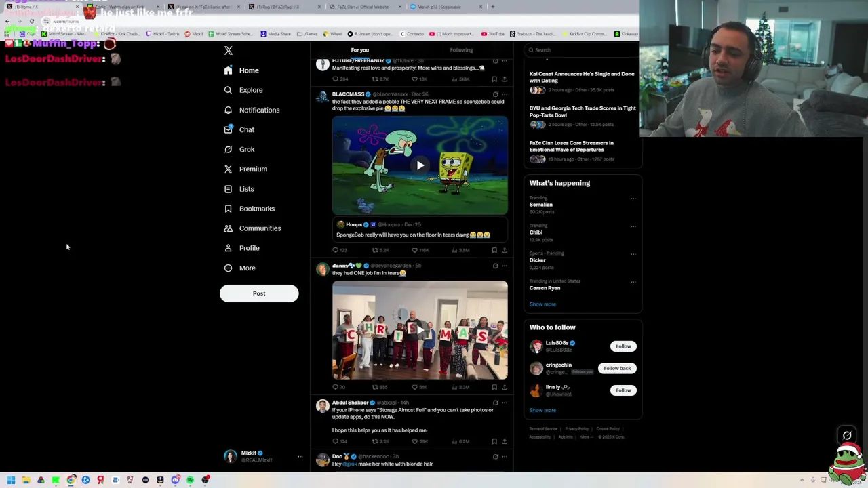Screen dimensions: 868x488
Task: Click Grok icon on danny's post
Action: [x=495, y=266]
